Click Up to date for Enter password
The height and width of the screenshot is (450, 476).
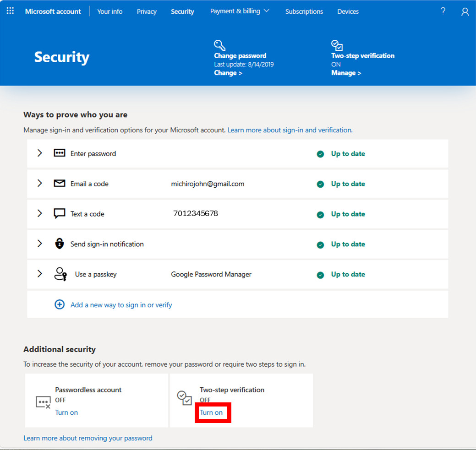click(x=348, y=153)
